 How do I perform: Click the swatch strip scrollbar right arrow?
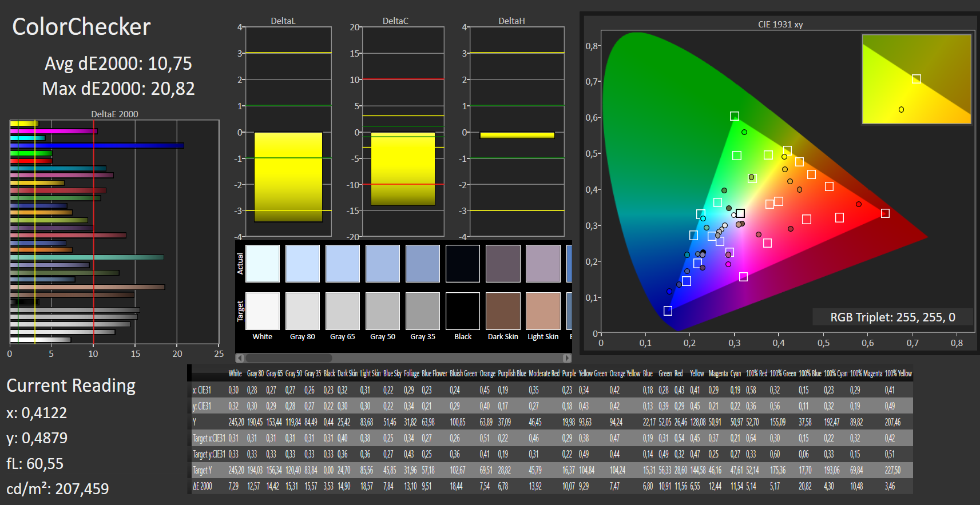tap(567, 358)
